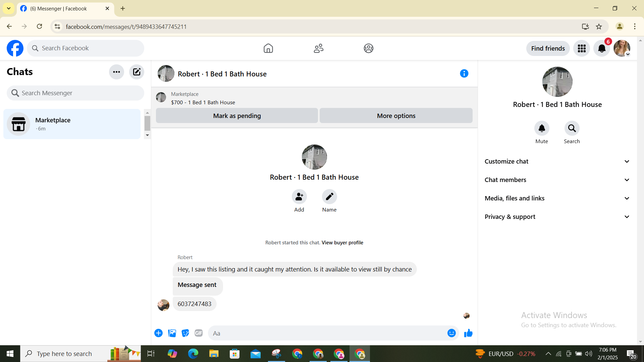Go to the Home tab
The width and height of the screenshot is (644, 362).
(268, 48)
